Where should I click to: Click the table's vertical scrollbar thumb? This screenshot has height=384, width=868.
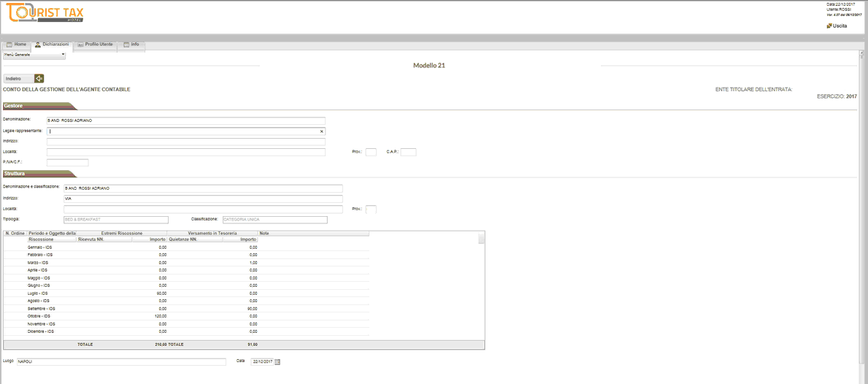(481, 239)
